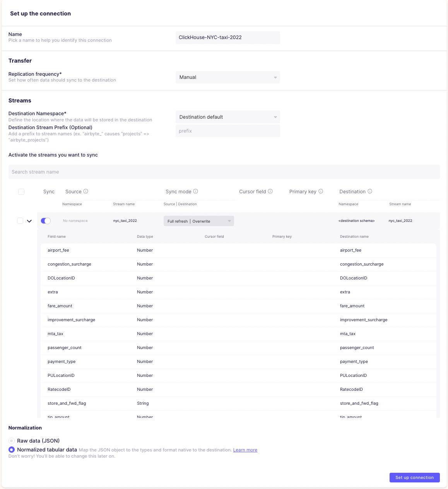Click the Destination Stream Prefix input
Image resolution: width=448 pixels, height=489 pixels.
tap(227, 131)
